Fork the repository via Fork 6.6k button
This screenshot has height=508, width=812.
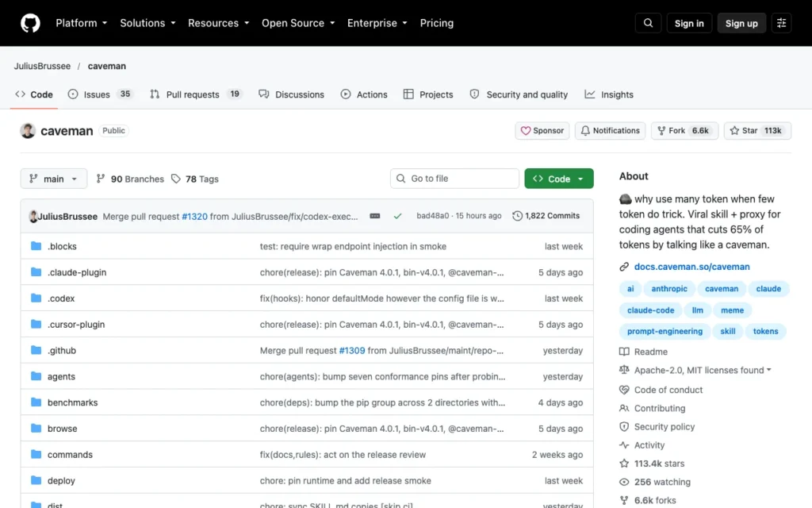click(684, 131)
